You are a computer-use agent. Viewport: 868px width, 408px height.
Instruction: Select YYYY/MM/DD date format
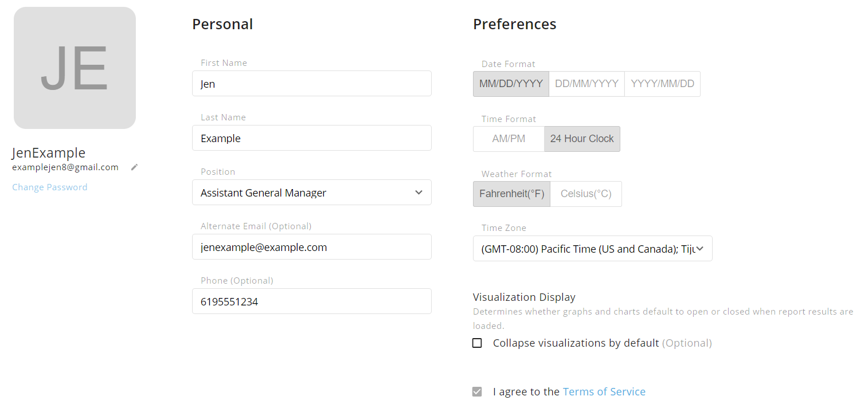(662, 84)
